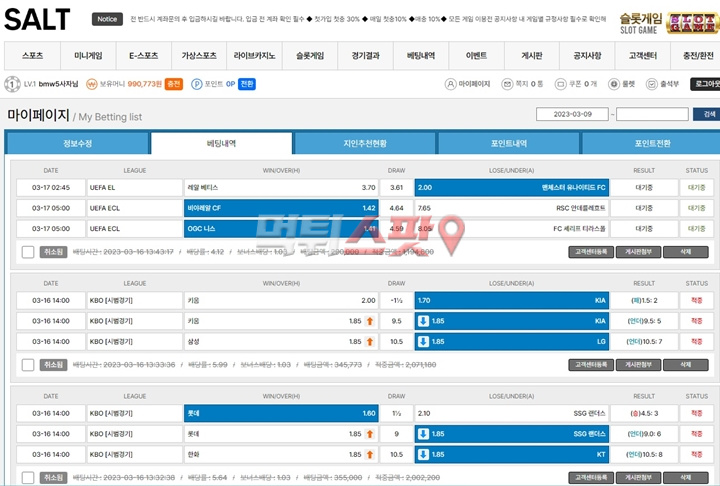Open the 고객센터 menu
This screenshot has width=720, height=486.
643,56
